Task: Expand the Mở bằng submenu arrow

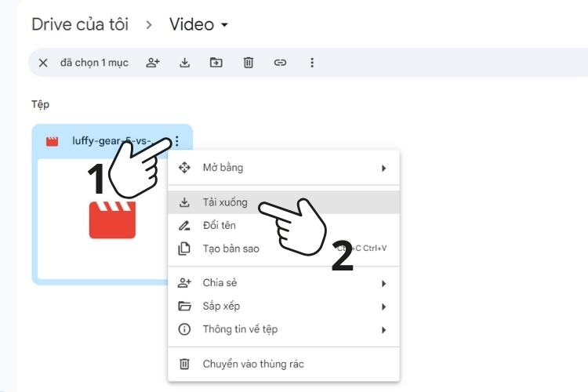Action: [383, 168]
